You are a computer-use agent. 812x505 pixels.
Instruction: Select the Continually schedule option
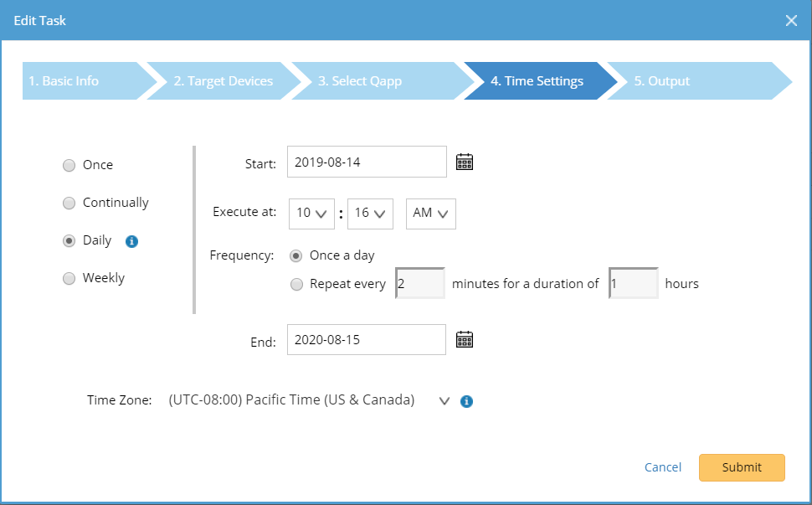69,203
